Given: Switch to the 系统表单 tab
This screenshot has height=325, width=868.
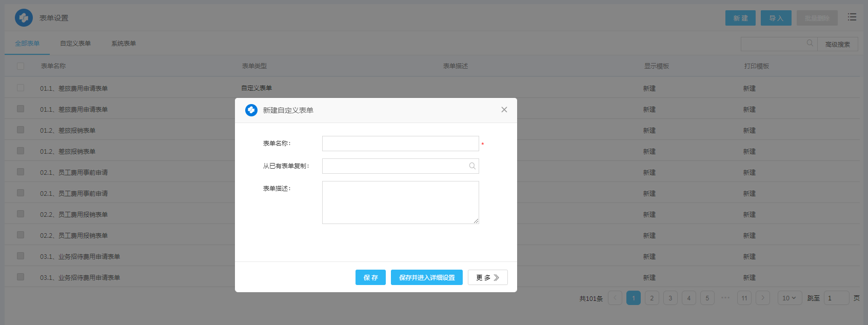Looking at the screenshot, I should point(124,44).
